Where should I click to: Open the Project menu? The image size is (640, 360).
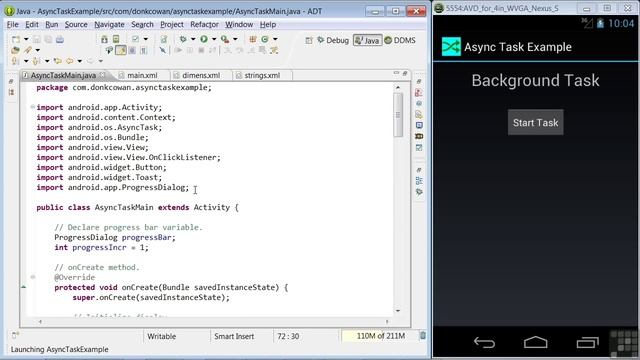(172, 24)
